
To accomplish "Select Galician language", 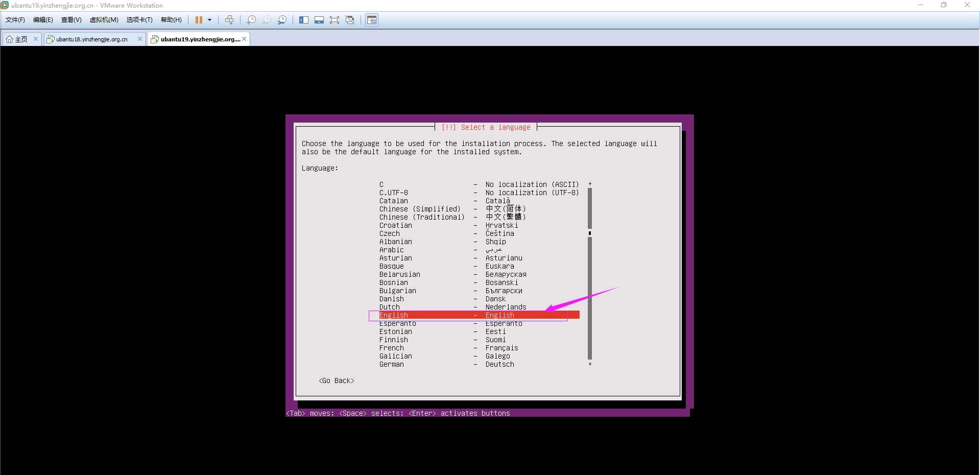I will (x=479, y=356).
